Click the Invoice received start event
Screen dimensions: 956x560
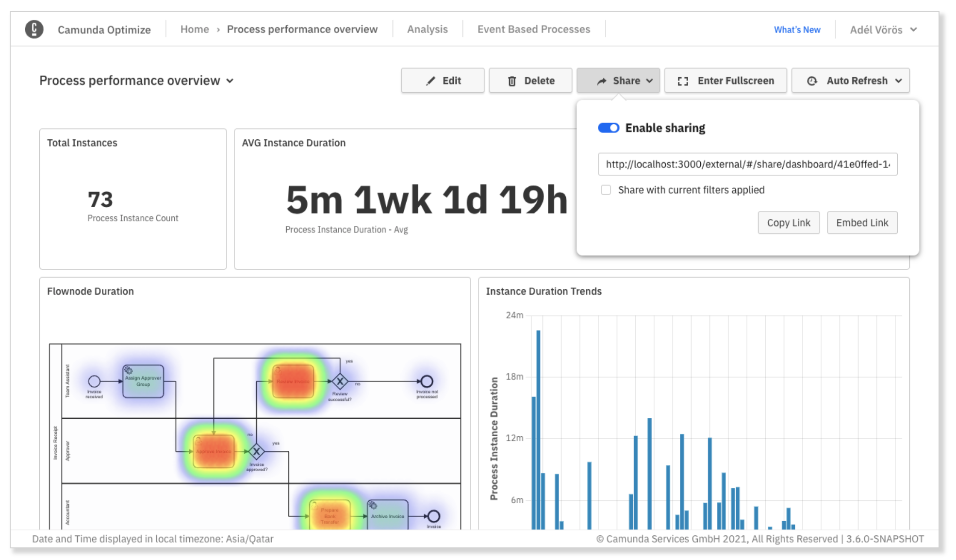[x=94, y=381]
